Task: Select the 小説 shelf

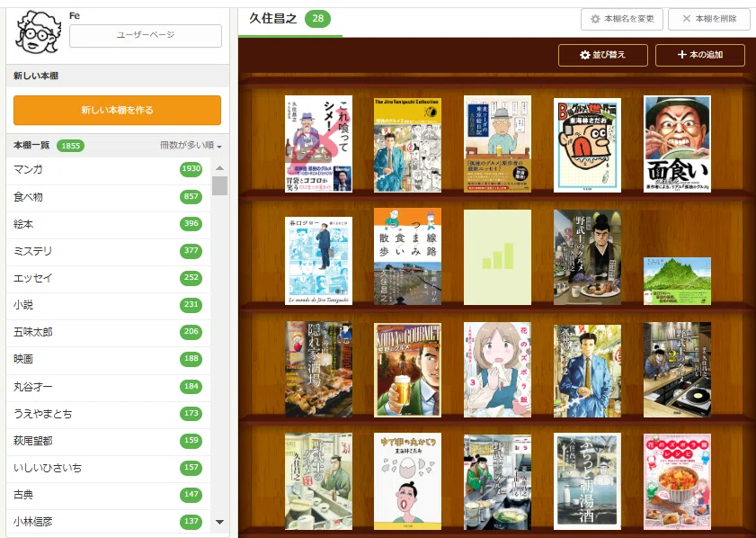Action: click(109, 304)
